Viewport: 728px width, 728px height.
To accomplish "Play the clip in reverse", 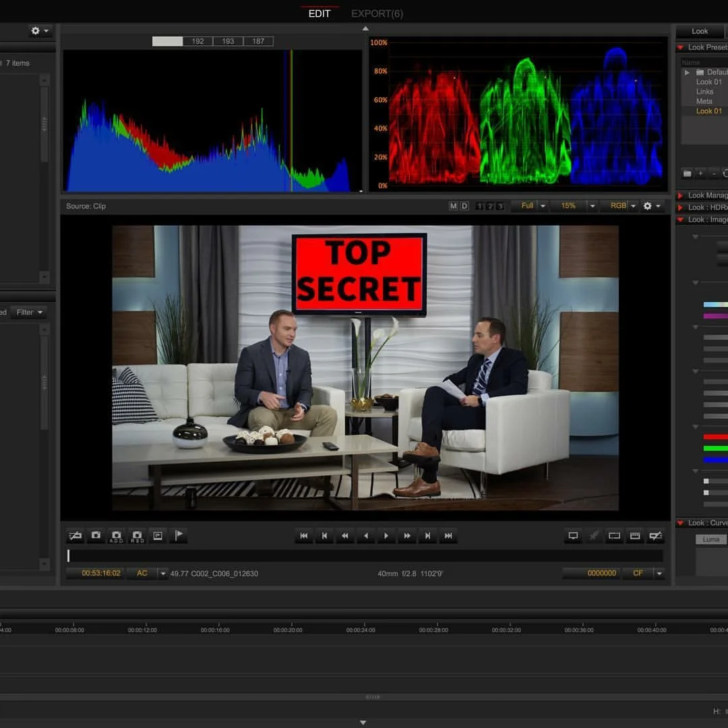I will click(x=366, y=536).
